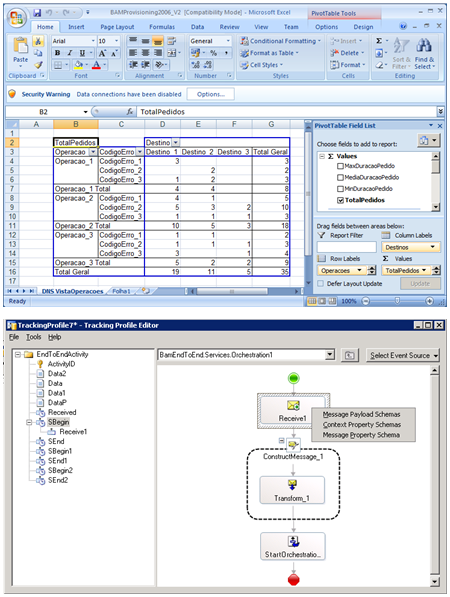Apply italic formatting in the Font group
The image size is (450, 597).
click(70, 53)
